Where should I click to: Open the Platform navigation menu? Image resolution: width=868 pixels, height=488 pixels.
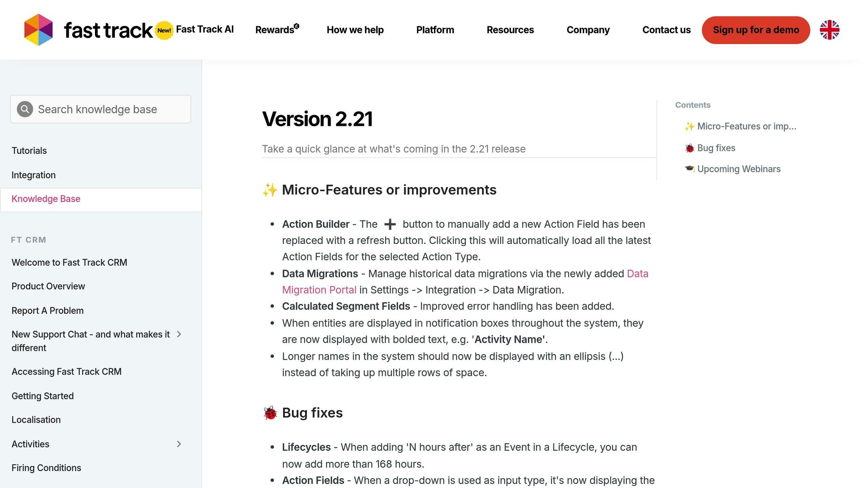(435, 30)
